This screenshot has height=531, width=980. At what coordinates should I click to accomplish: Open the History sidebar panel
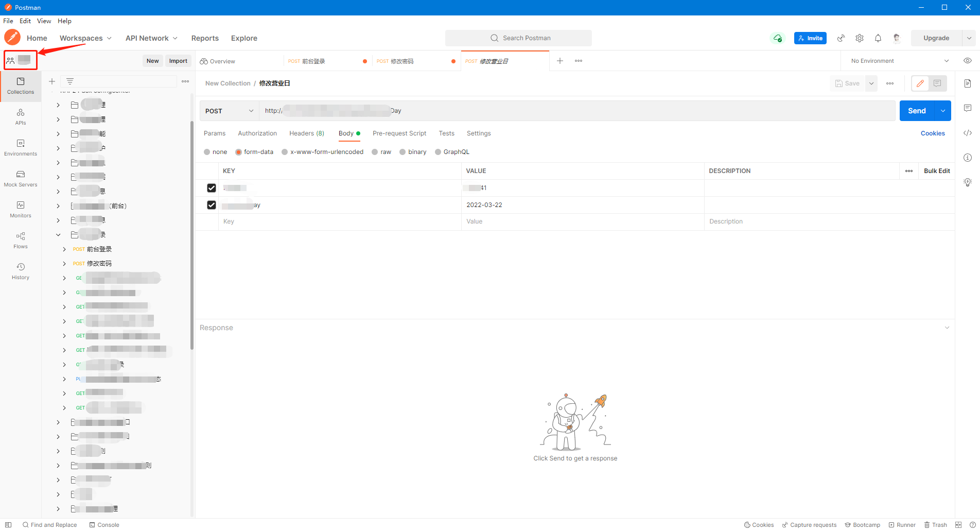click(x=21, y=271)
